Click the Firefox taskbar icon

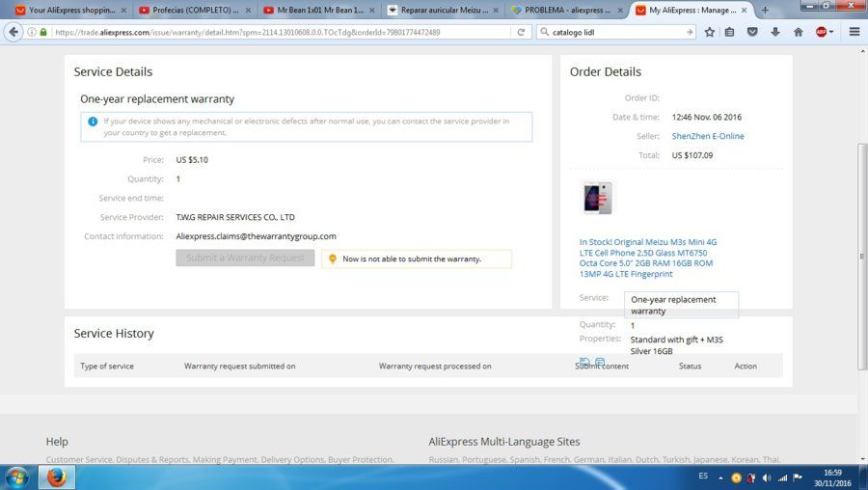pos(57,477)
